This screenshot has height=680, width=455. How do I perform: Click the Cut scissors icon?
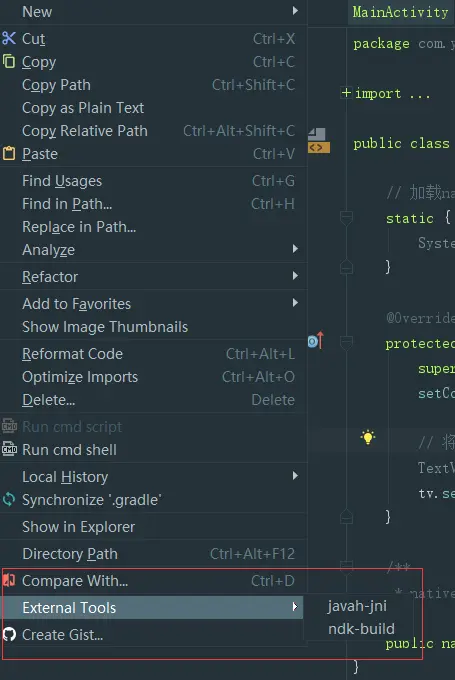tap(9, 39)
